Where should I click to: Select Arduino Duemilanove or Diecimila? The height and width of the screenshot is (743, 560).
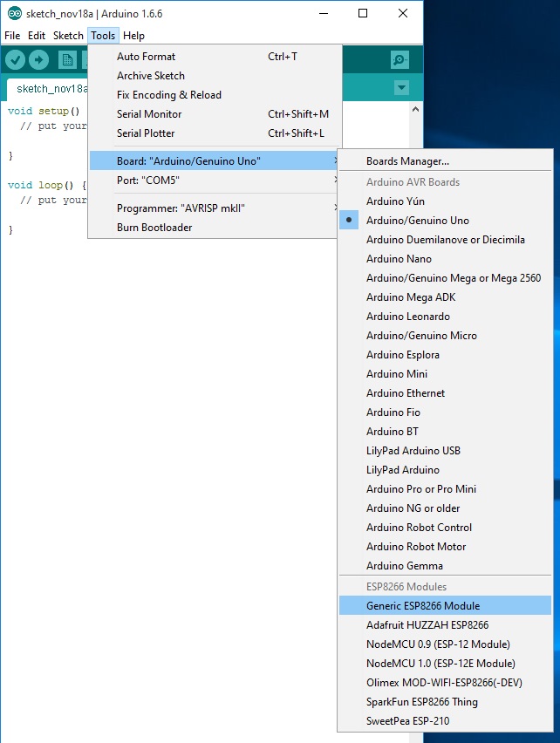pyautogui.click(x=446, y=239)
